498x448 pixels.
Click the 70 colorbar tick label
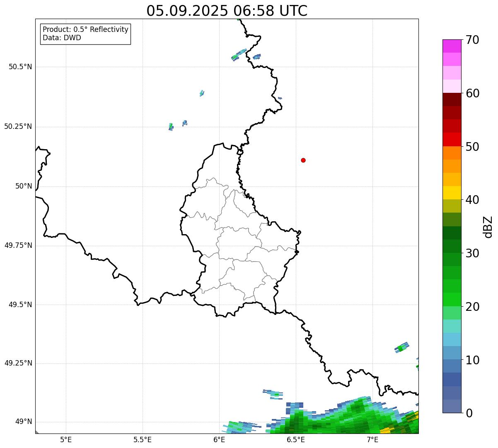click(472, 40)
